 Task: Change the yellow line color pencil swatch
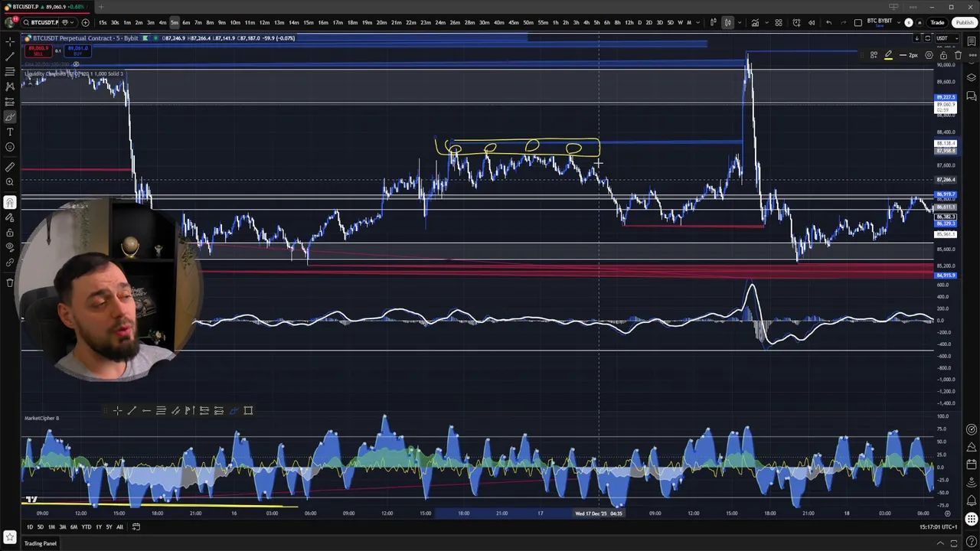888,55
